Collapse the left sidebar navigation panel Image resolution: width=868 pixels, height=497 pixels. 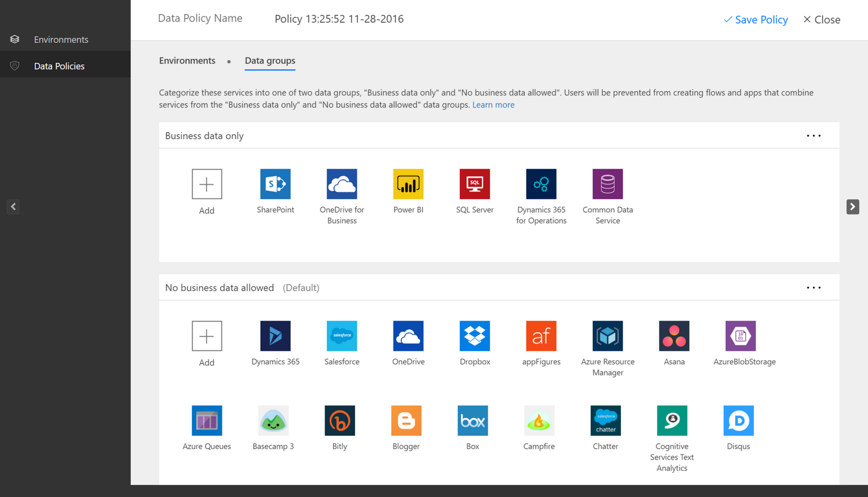coord(13,207)
